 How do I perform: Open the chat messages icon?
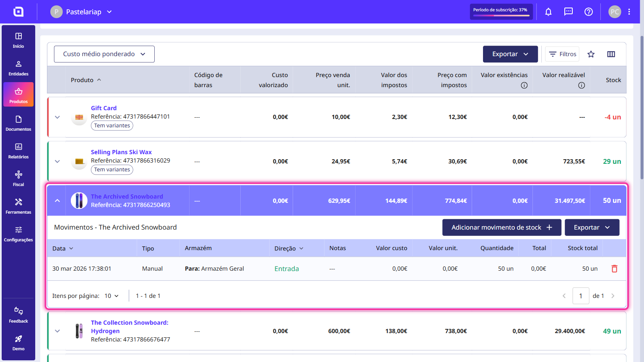tap(569, 12)
